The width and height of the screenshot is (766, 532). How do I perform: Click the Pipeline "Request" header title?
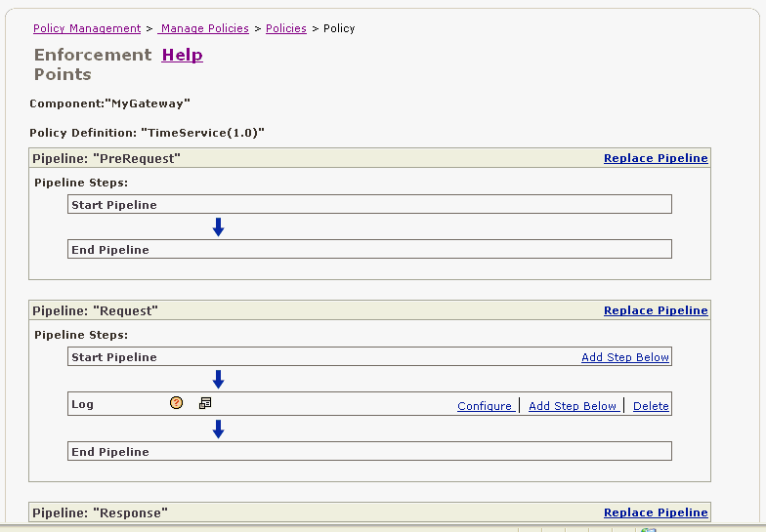tap(96, 310)
